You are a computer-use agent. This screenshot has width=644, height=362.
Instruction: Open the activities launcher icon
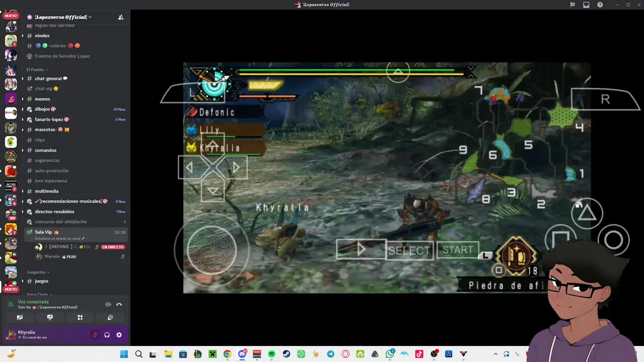tap(80, 317)
